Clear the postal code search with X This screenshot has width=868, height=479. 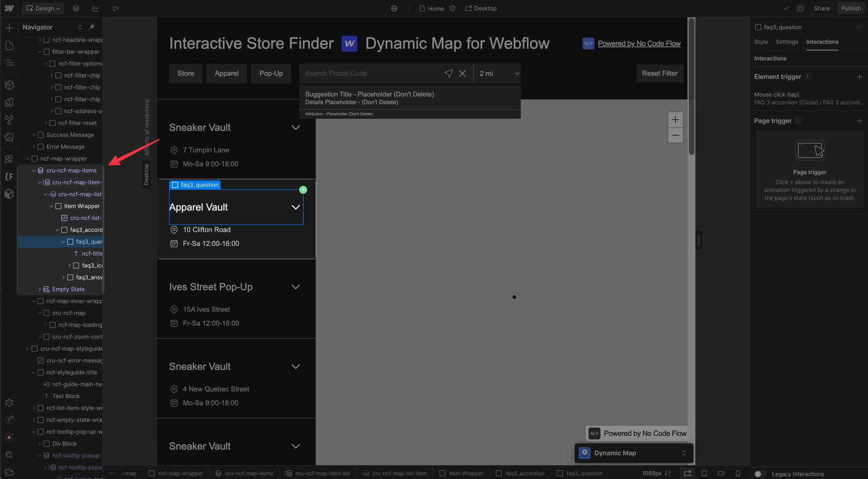462,73
